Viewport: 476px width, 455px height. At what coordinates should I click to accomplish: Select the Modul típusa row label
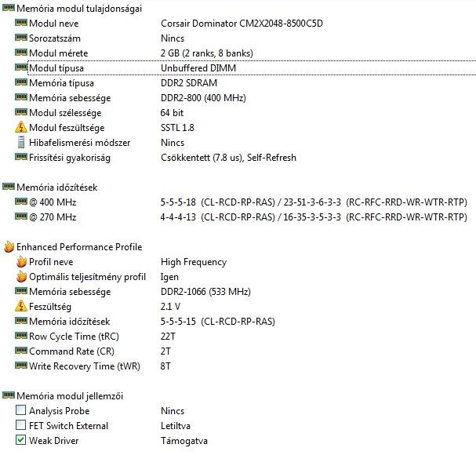pos(56,68)
